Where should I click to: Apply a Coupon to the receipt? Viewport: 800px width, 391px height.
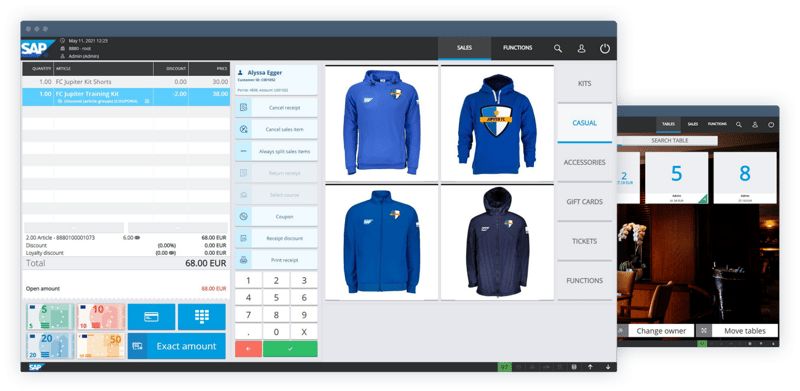(276, 216)
